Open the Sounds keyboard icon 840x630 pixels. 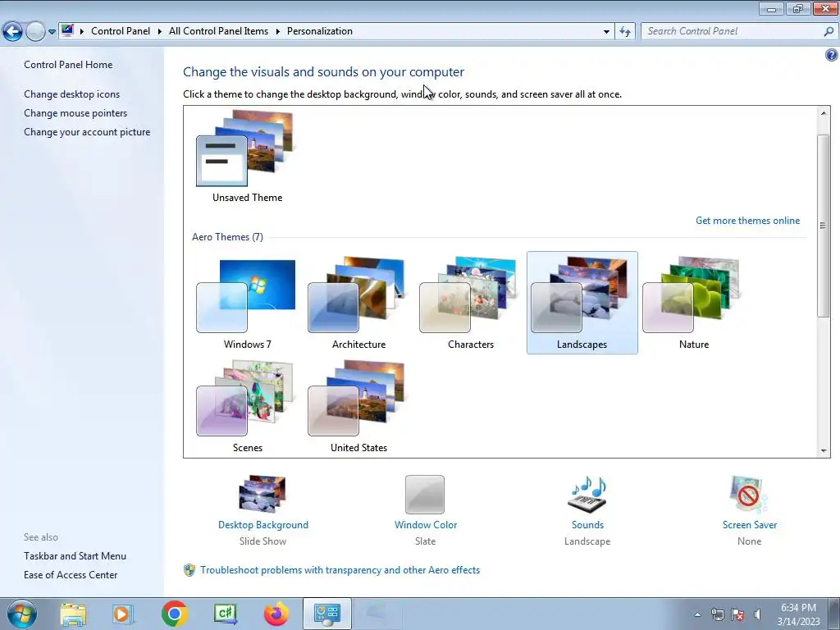point(587,494)
